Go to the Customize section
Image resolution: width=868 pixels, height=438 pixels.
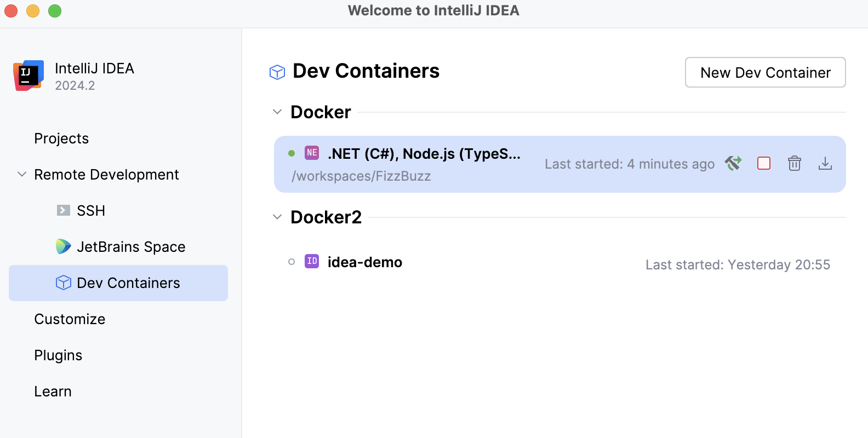point(70,319)
